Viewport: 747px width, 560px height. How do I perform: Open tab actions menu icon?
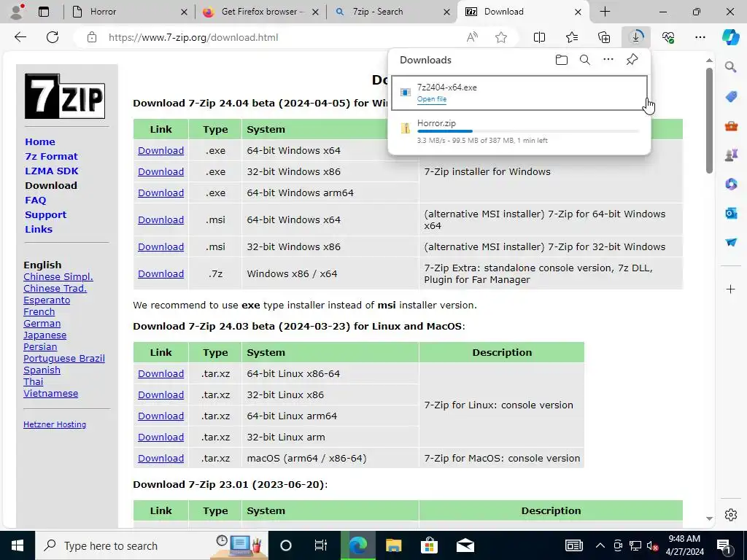pos(44,12)
